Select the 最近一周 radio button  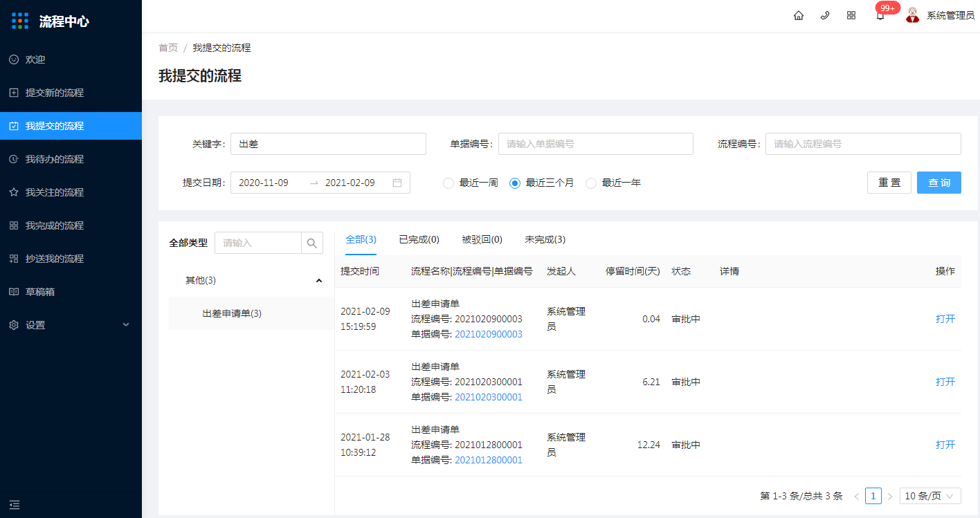448,183
